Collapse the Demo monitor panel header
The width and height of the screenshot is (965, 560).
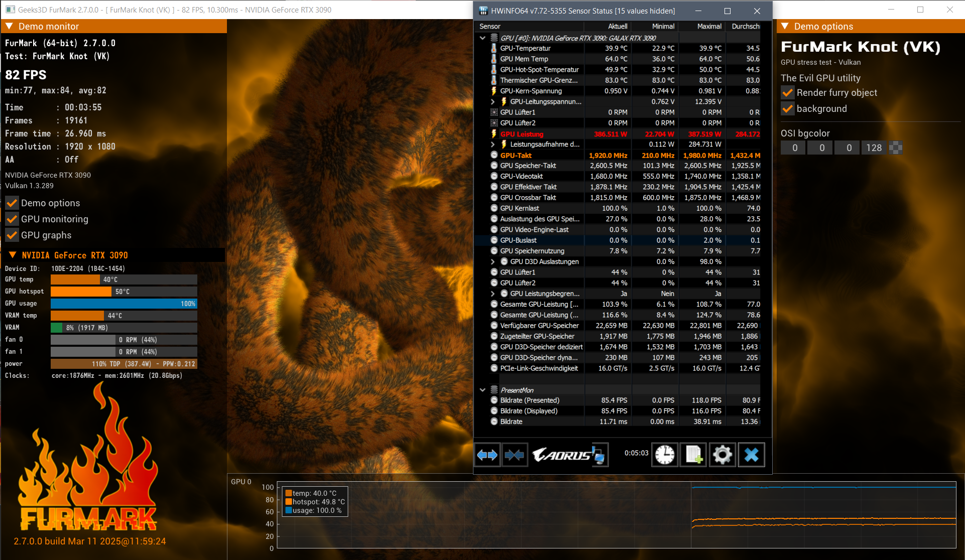point(9,26)
